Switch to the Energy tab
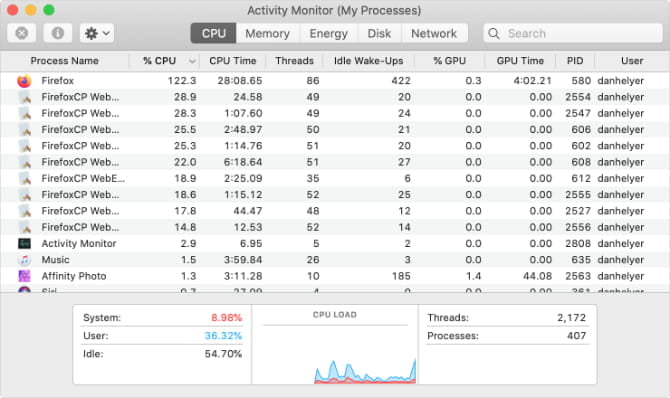The height and width of the screenshot is (398, 670). click(329, 33)
